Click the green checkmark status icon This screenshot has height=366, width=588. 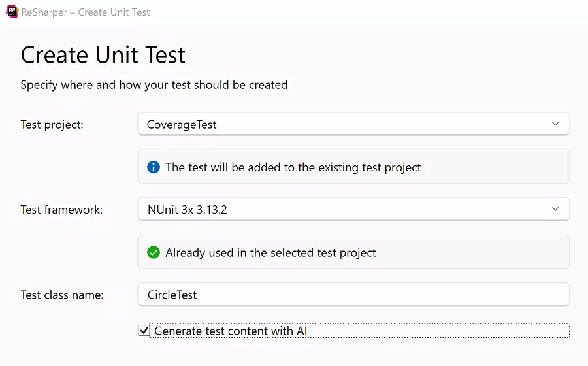tap(154, 252)
